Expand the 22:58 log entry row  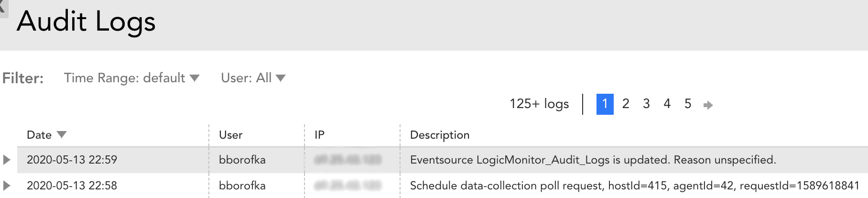7,186
